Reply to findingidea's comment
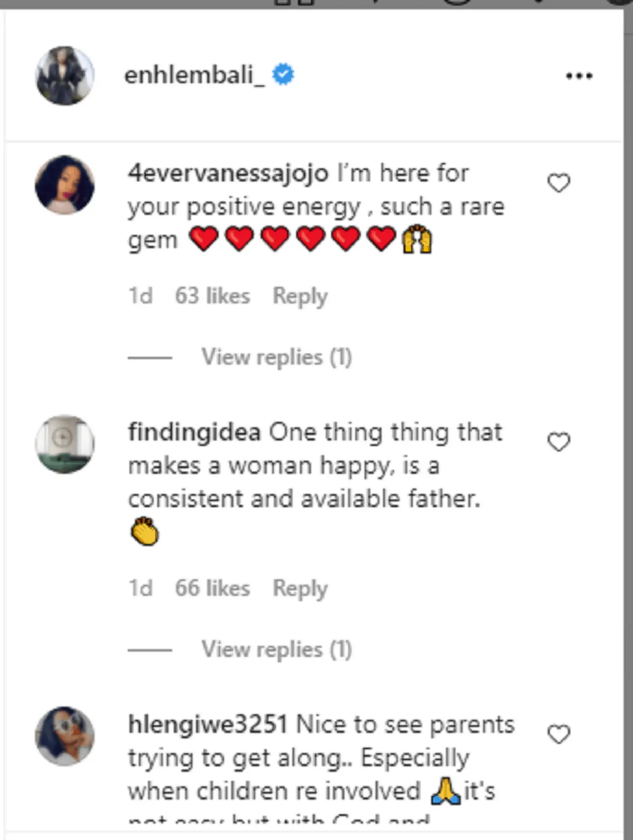Viewport: 633px width, 840px height. point(300,589)
